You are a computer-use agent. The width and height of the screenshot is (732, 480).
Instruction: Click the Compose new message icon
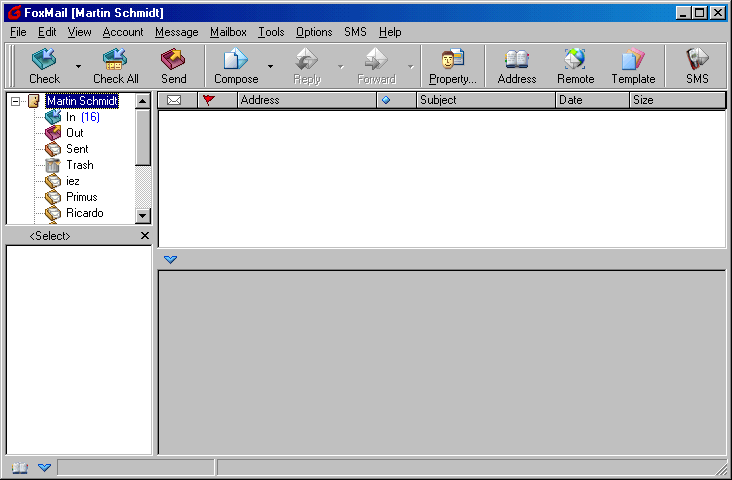[x=236, y=59]
